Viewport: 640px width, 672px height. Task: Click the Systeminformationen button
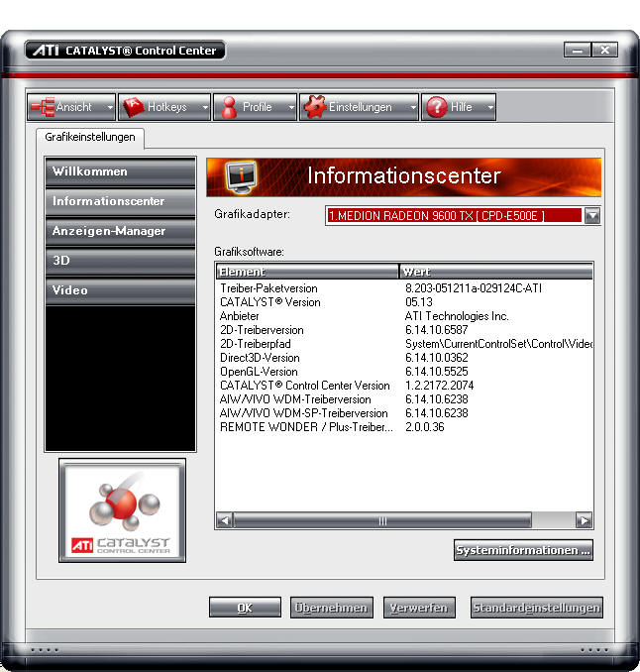(523, 550)
